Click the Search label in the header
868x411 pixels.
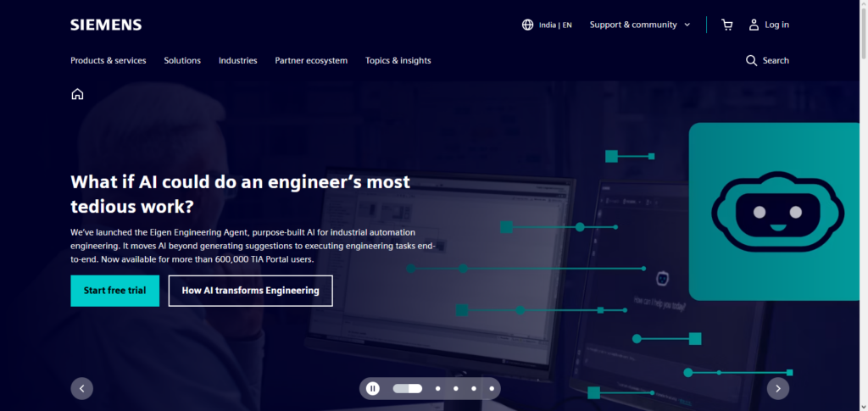pos(776,60)
